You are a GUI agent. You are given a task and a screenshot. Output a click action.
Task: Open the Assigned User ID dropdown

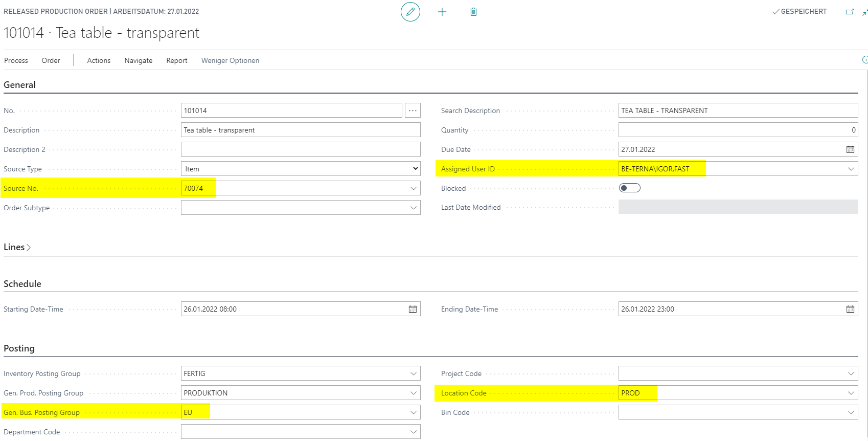pos(851,169)
